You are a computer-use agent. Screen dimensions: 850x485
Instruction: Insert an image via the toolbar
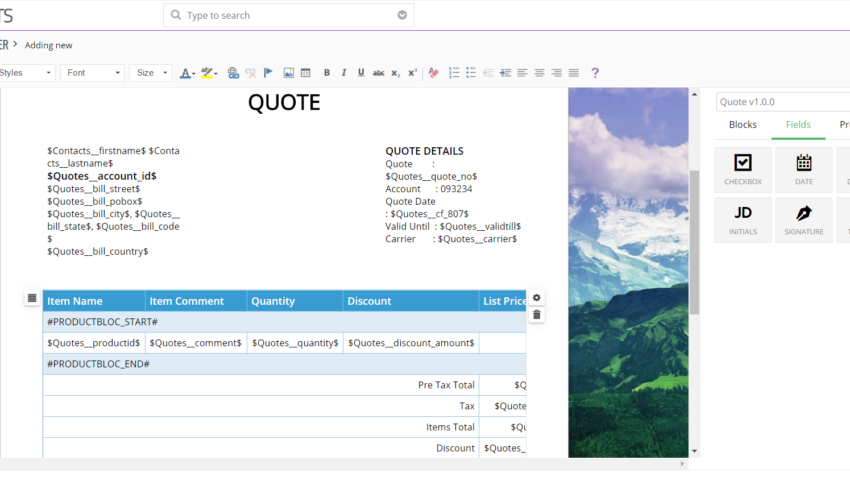(x=288, y=73)
